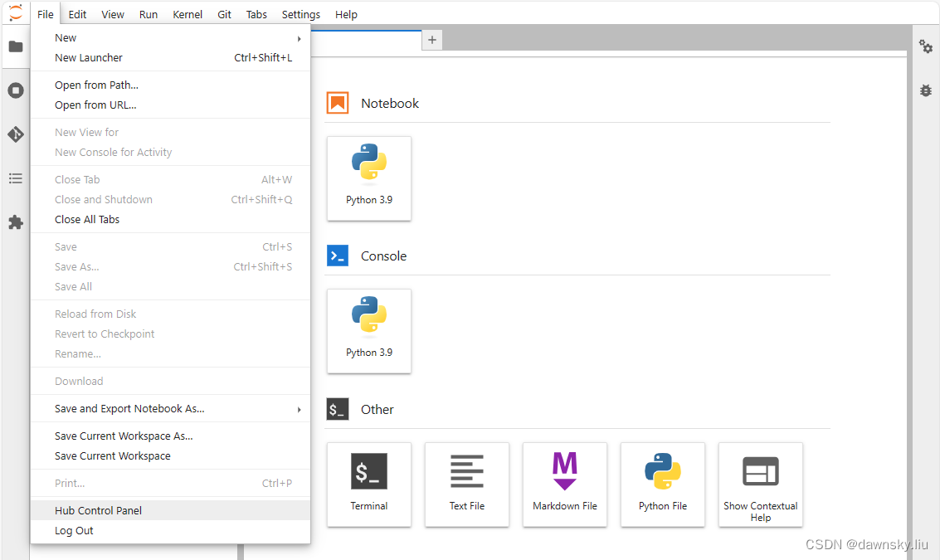Open the Git sidebar panel icon

[16, 134]
